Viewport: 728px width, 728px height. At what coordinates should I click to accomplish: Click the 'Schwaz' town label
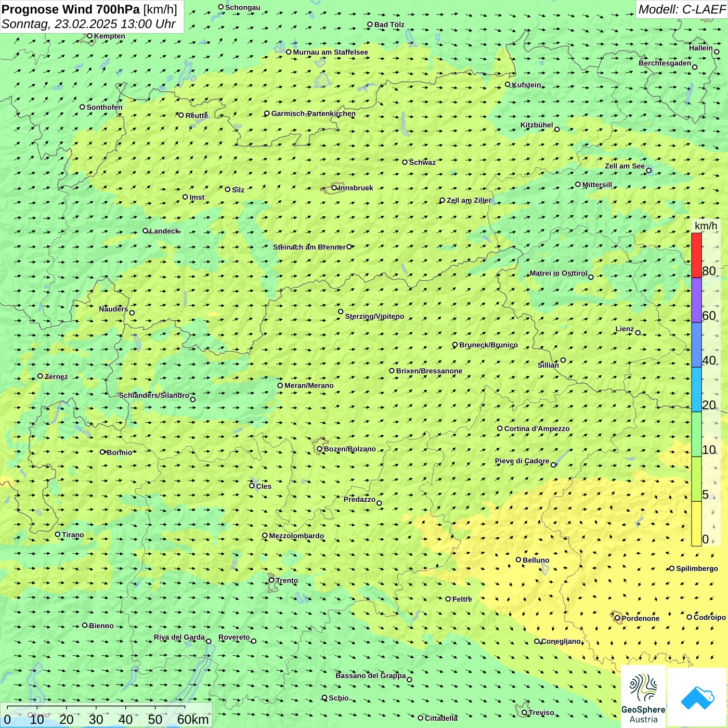[422, 162]
